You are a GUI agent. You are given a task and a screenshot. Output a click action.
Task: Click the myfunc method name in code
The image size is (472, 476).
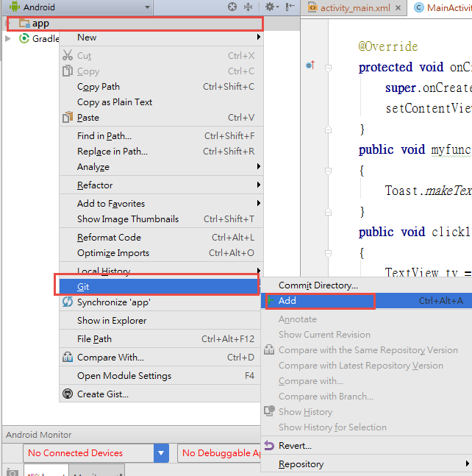(451, 149)
